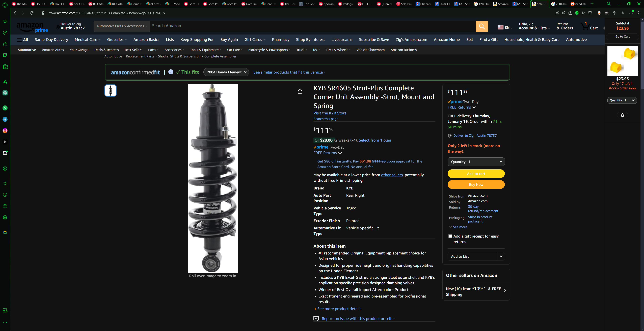The image size is (644, 331).
Task: Open the main Quantity dropdown in buy box
Action: tap(476, 162)
